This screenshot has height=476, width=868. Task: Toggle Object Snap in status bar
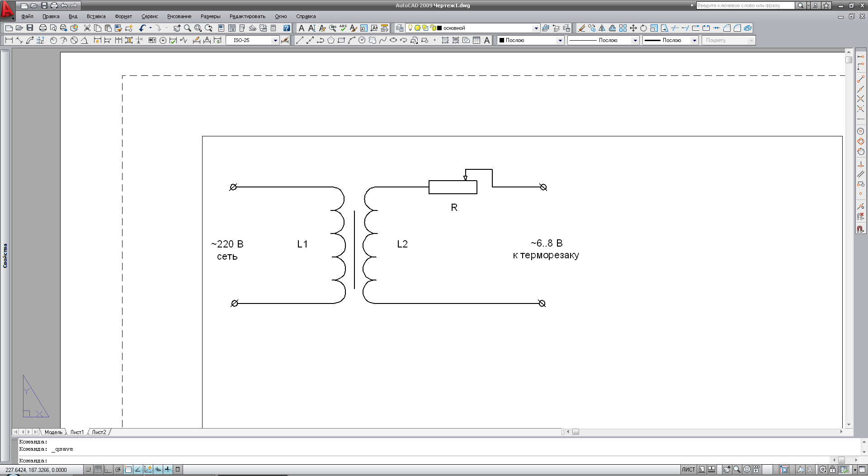[x=128, y=470]
